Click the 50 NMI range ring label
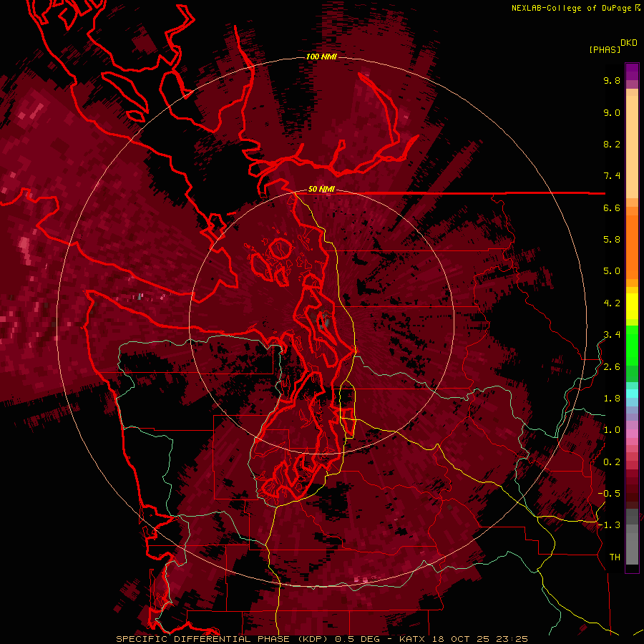 coord(321,190)
